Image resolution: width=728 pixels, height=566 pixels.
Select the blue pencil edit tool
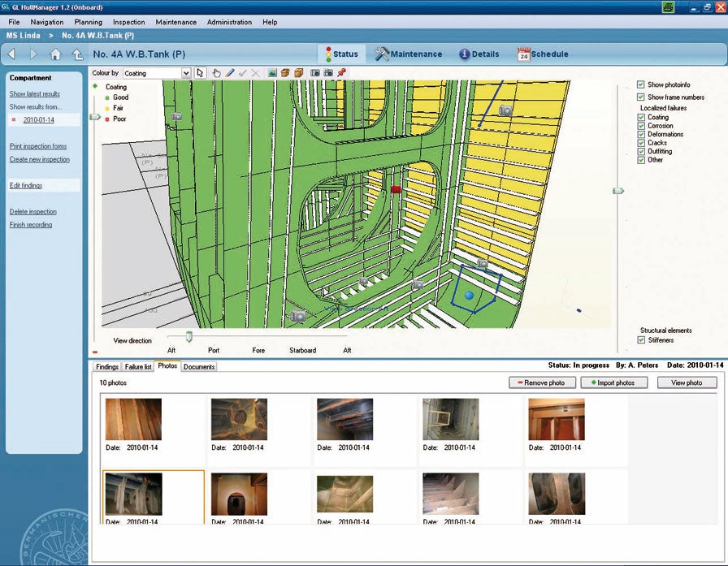[230, 73]
